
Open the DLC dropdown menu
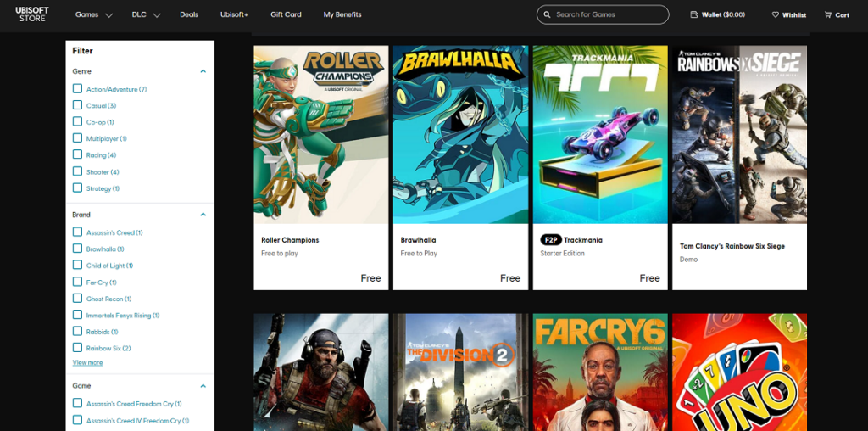(146, 15)
